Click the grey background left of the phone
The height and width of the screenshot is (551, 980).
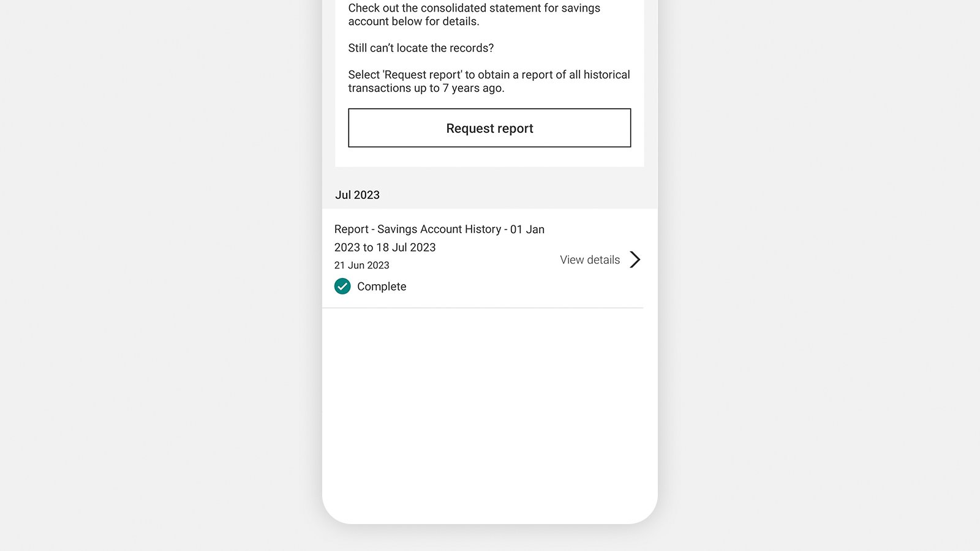[x=159, y=275]
